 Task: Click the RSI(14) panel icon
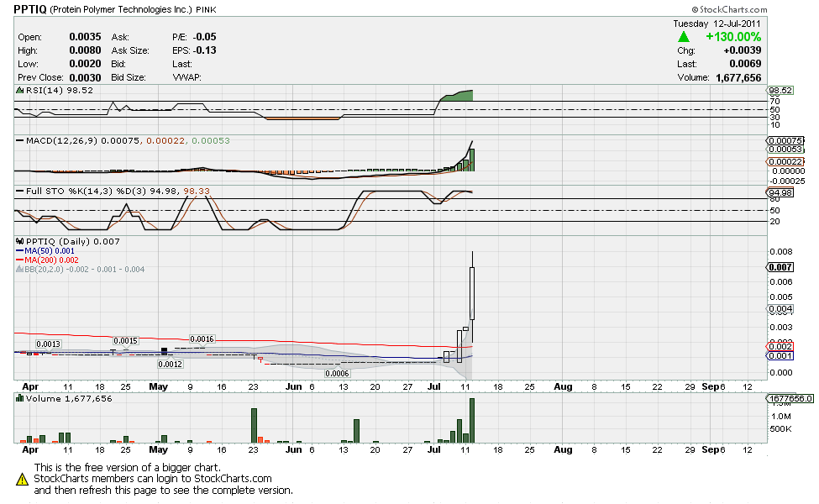[x=20, y=91]
